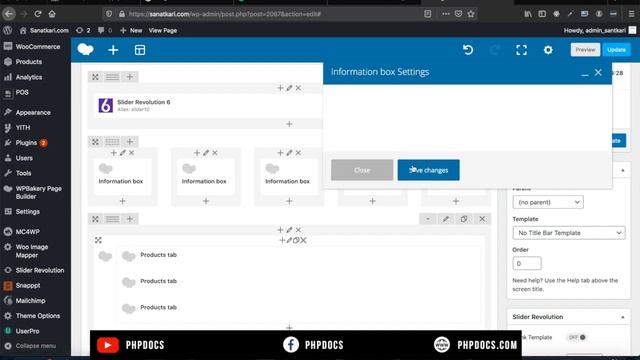Toggle the Blank Template OFF switch
The height and width of the screenshot is (360, 640).
pos(577,337)
